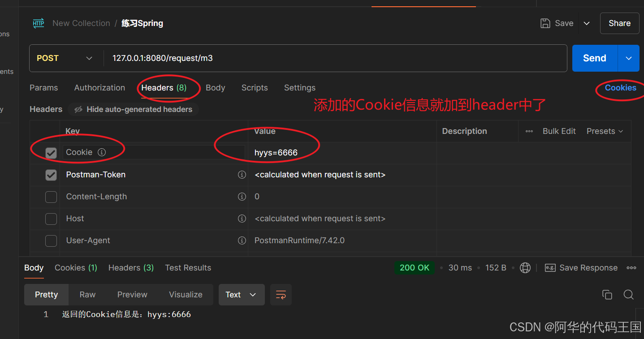The width and height of the screenshot is (644, 339).
Task: Open the POST method dropdown
Action: [x=65, y=58]
